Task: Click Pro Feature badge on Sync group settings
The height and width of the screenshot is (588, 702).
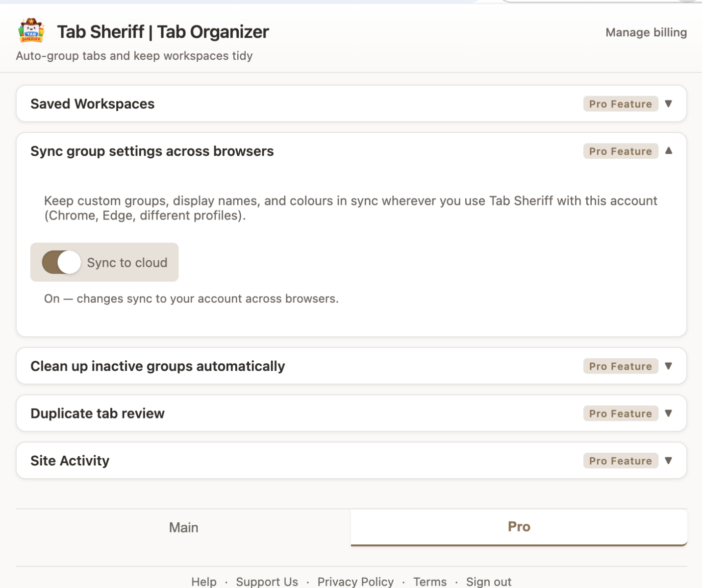Action: click(x=621, y=151)
